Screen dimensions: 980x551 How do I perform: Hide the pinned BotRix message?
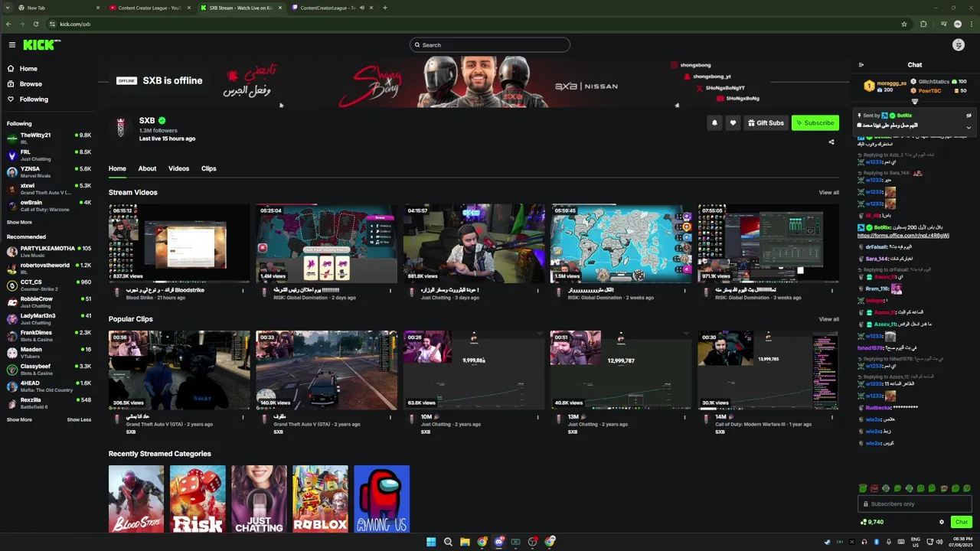coord(969,116)
